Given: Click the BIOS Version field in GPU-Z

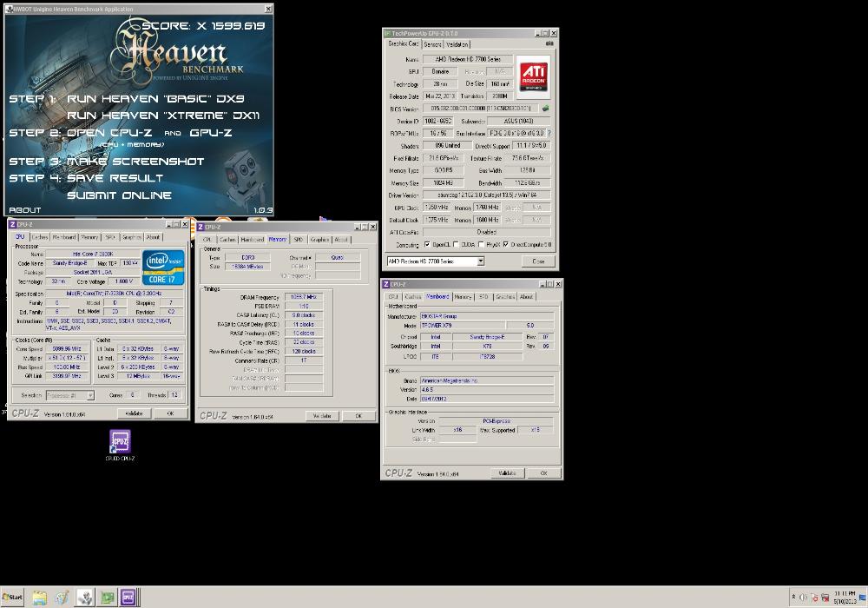Looking at the screenshot, I should point(481,109).
